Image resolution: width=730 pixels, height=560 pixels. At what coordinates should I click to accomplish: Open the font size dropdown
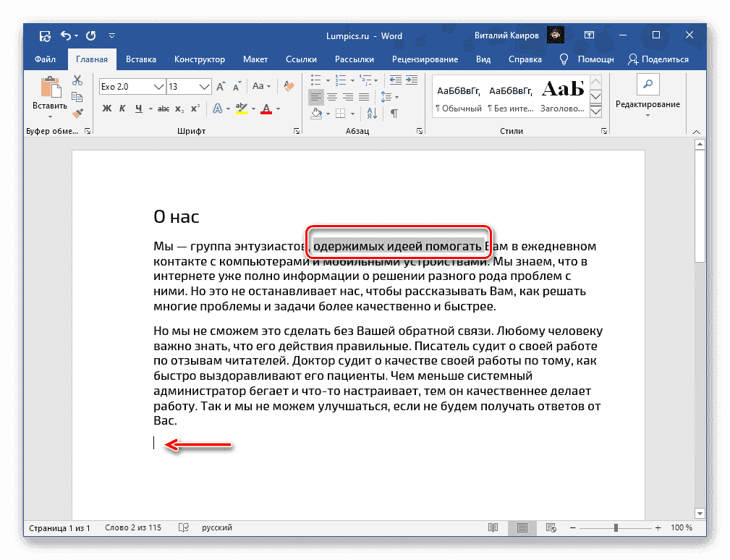(205, 86)
